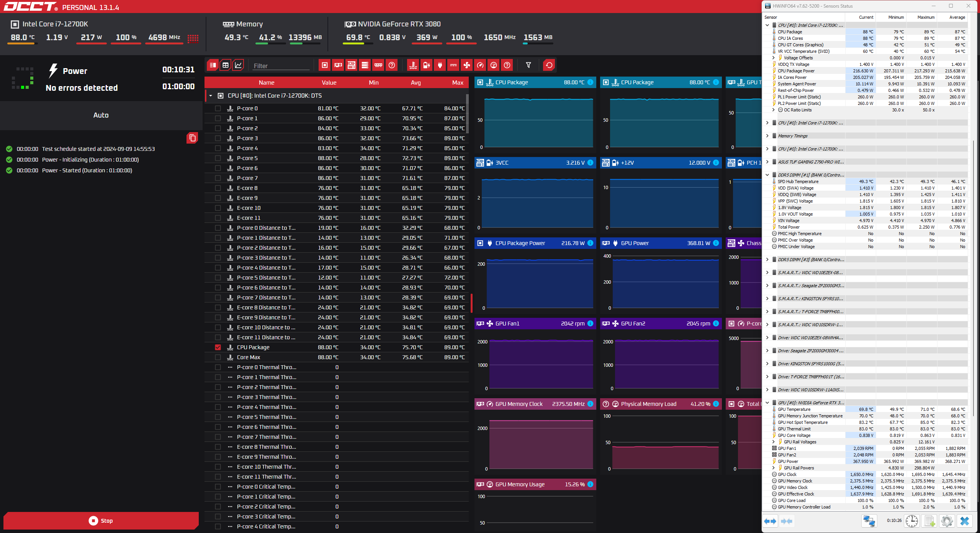Close the HWiNFO sensors with the blue X
This screenshot has height=533, width=980.
(x=965, y=521)
